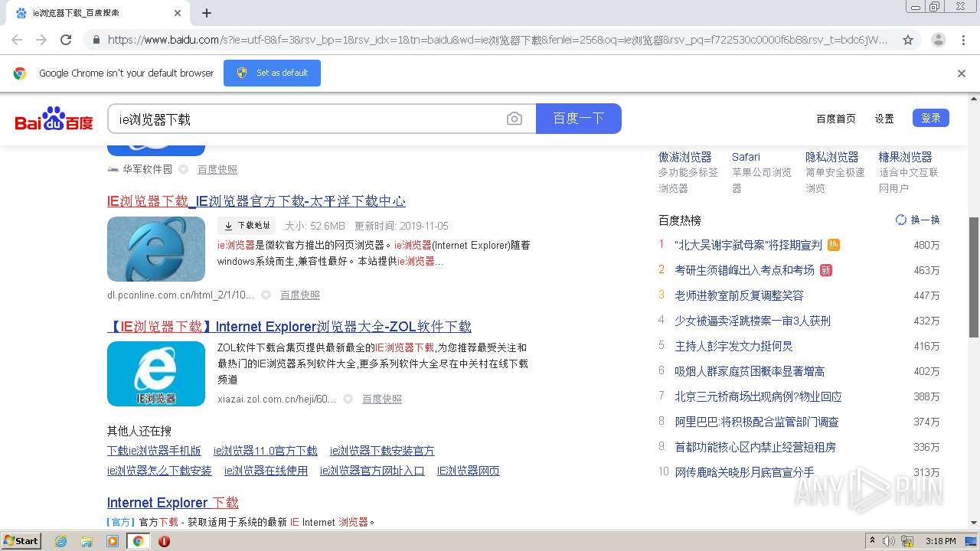Open File Explorer from taskbar
This screenshot has height=551, width=980.
click(x=87, y=541)
